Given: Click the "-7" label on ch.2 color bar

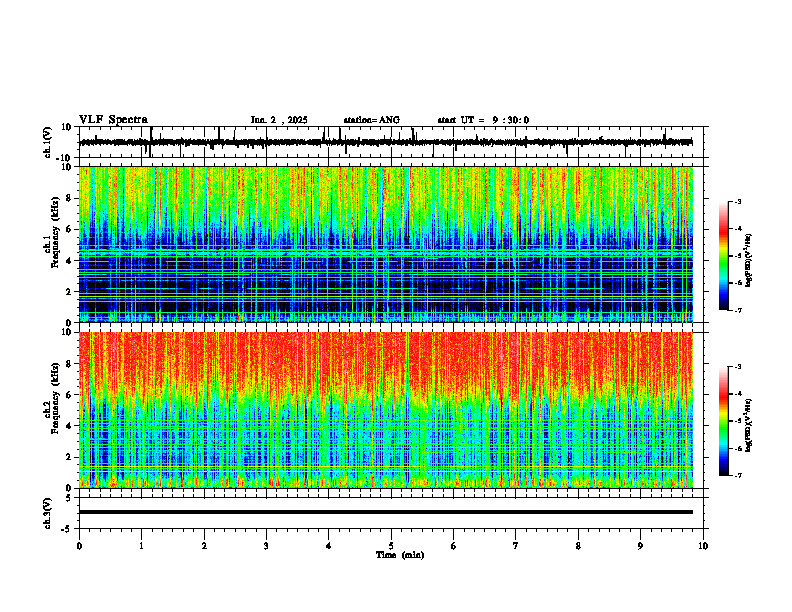Looking at the screenshot, I should 737,475.
